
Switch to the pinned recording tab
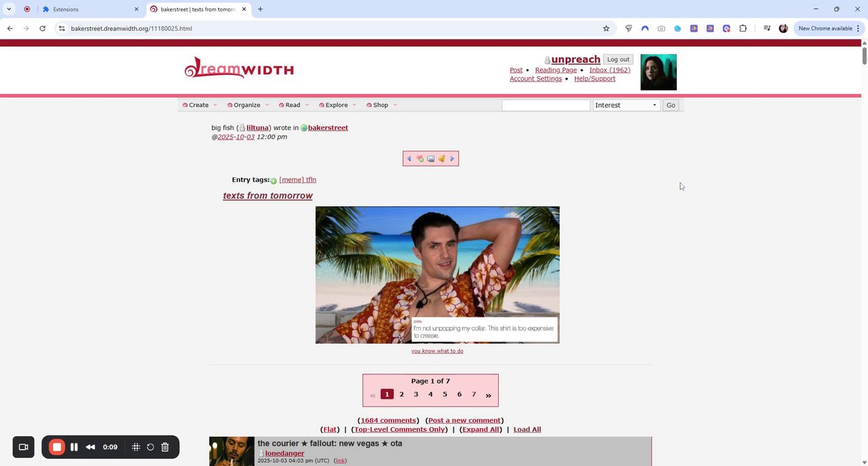click(x=27, y=9)
